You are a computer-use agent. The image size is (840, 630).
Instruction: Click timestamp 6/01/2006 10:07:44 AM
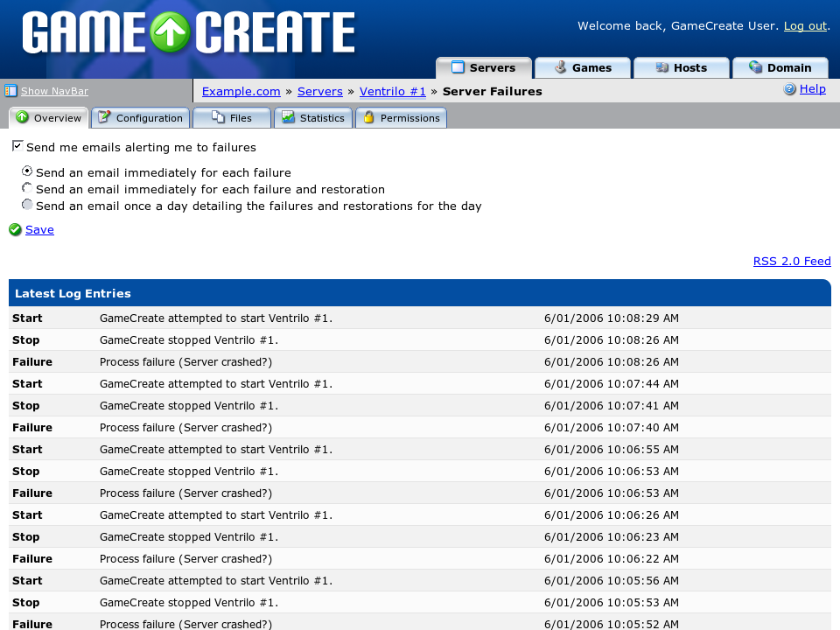612,384
